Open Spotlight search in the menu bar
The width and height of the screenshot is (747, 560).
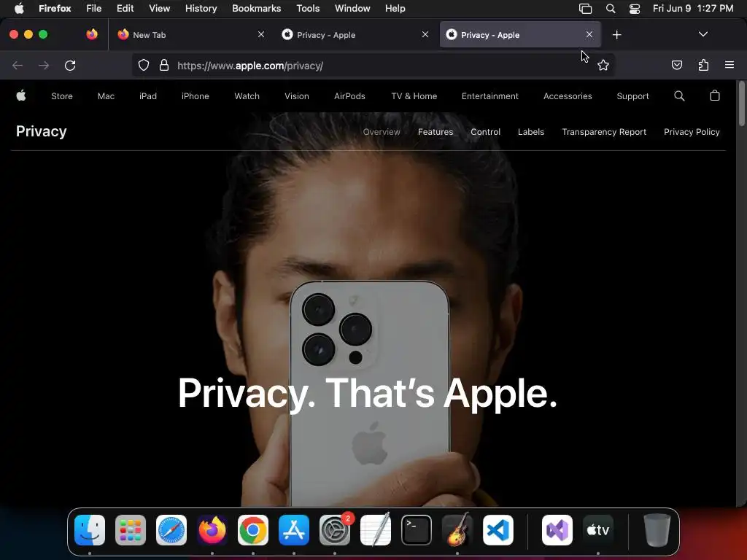(611, 9)
